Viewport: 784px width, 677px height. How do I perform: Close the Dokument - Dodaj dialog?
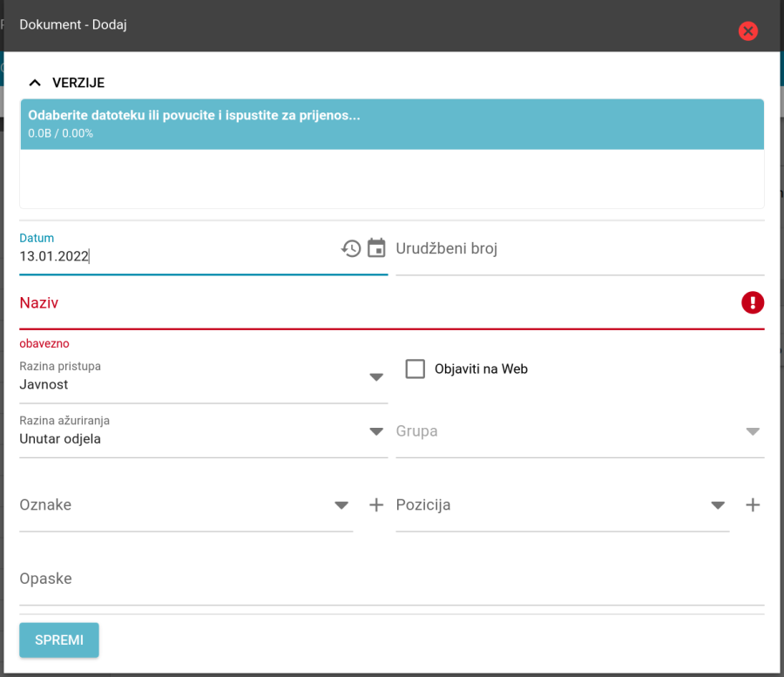point(748,31)
